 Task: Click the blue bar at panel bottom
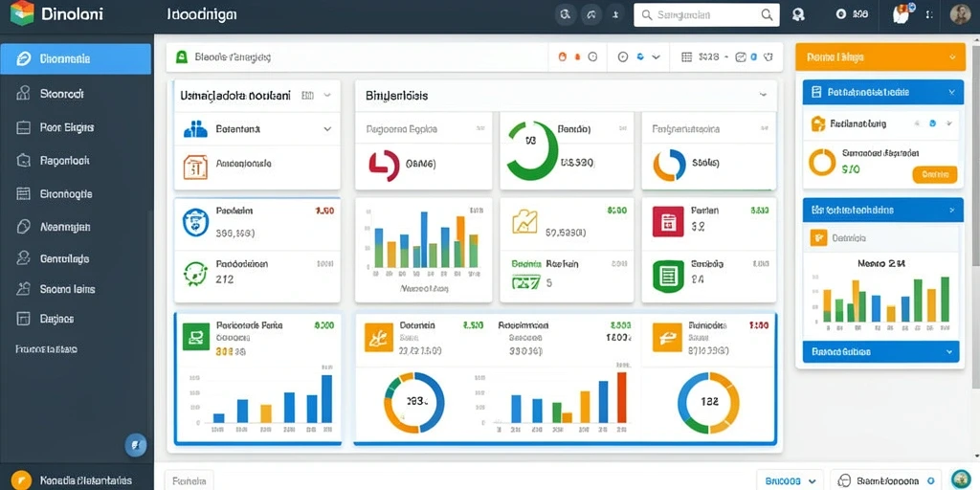[880, 352]
